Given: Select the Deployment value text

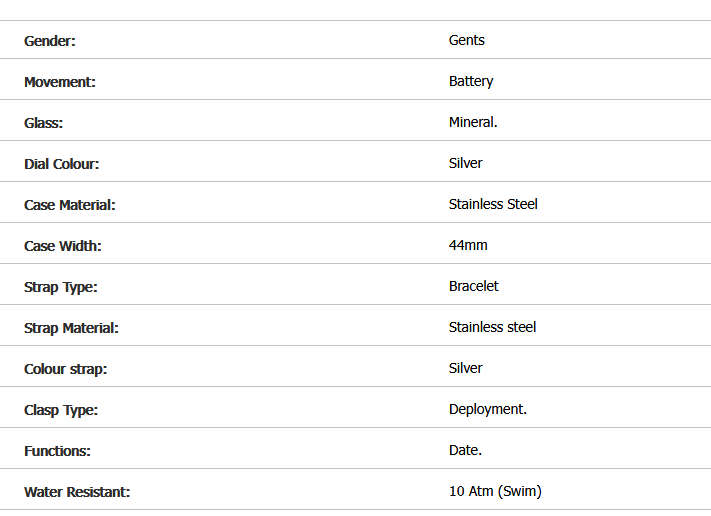Looking at the screenshot, I should (488, 409).
